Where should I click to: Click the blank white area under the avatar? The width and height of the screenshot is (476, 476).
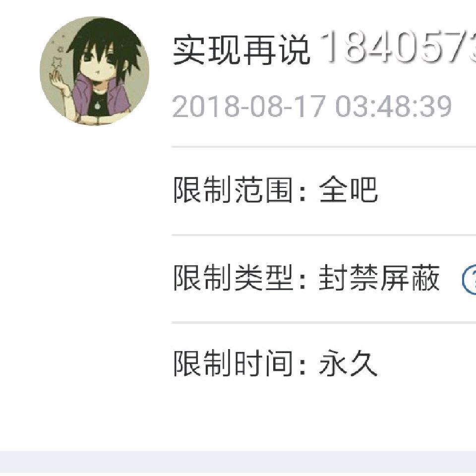(85, 273)
